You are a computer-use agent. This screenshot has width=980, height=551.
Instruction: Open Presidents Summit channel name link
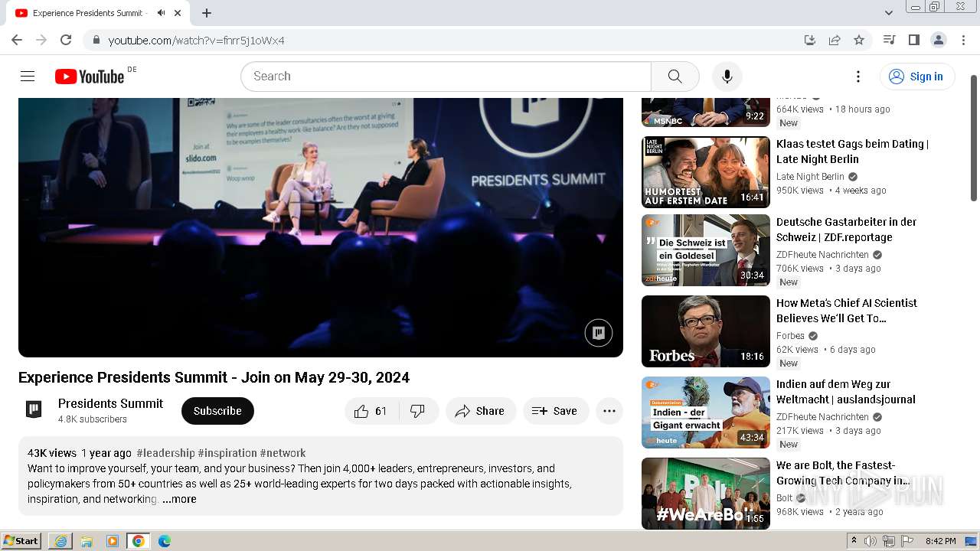pos(110,403)
